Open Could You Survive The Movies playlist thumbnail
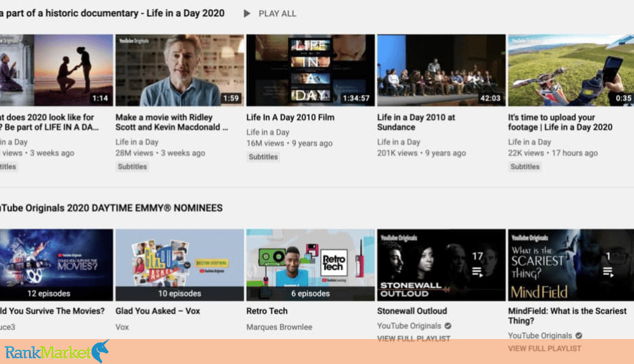 (56, 265)
